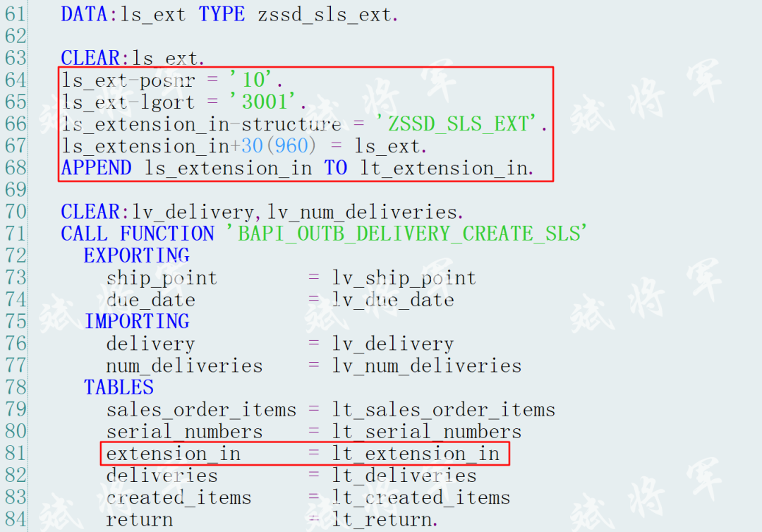Click the offset +30(960) on line 67
The height and width of the screenshot is (532, 762).
[x=272, y=146]
